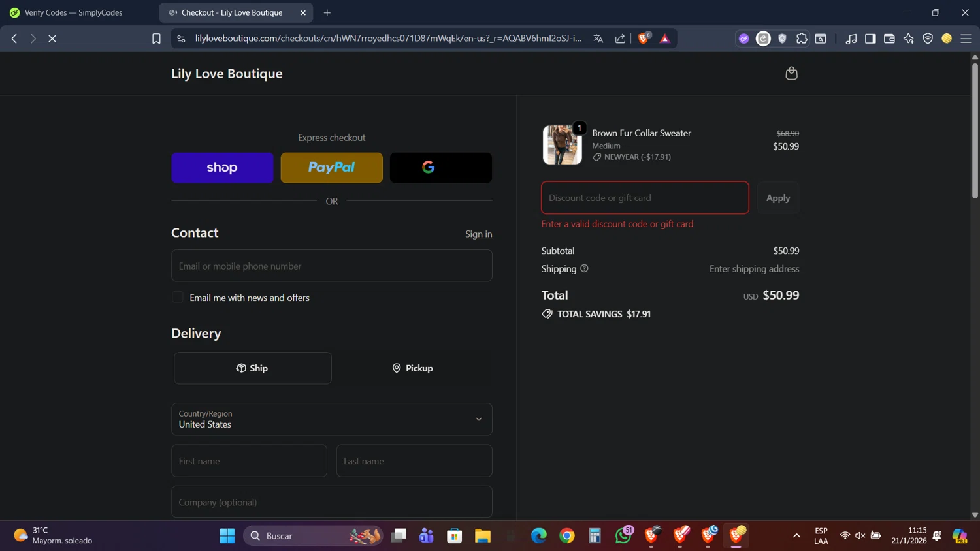
Task: Open the Extensions puzzle icon
Action: pos(802,39)
